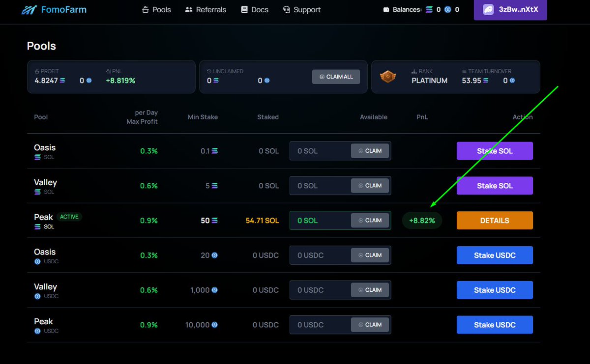Click SOL icon beside team turnover 53.95
This screenshot has height=364, width=590.
486,81
